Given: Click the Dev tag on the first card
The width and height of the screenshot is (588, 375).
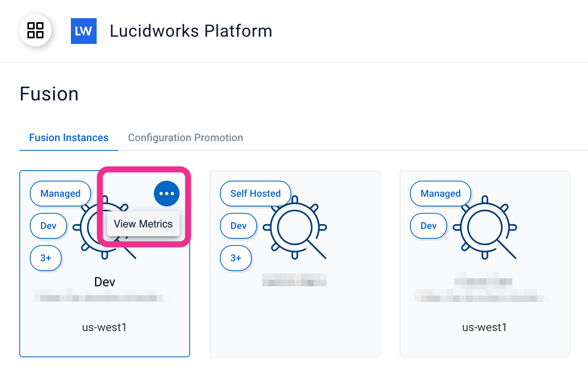Looking at the screenshot, I should [x=48, y=226].
